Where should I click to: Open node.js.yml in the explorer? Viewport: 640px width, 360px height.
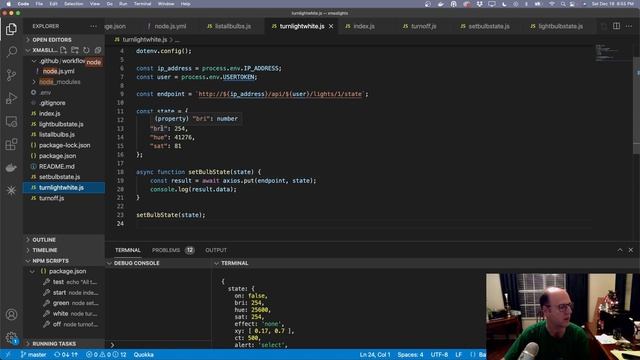click(58, 71)
